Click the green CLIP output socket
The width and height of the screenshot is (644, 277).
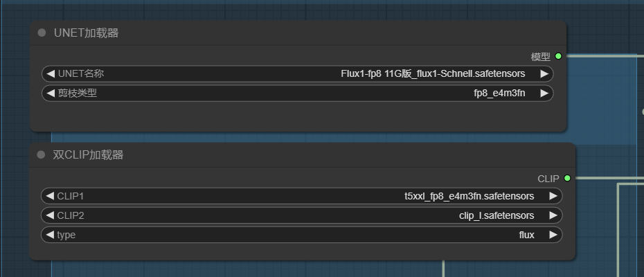pyautogui.click(x=567, y=178)
